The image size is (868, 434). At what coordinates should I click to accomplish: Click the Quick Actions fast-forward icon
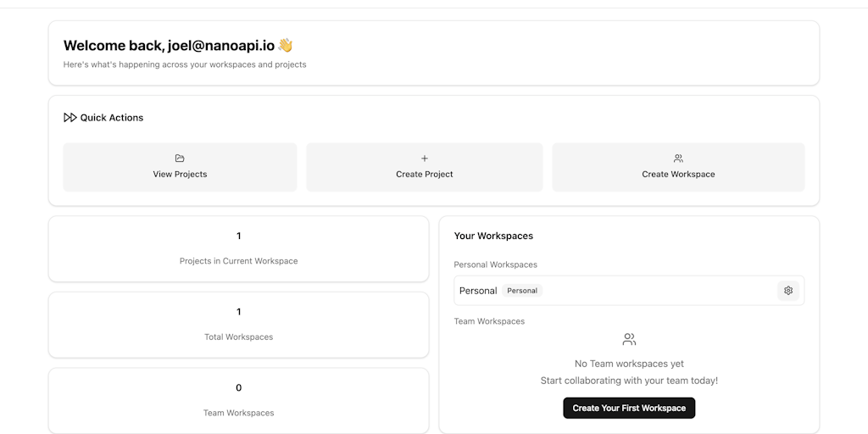pos(70,118)
